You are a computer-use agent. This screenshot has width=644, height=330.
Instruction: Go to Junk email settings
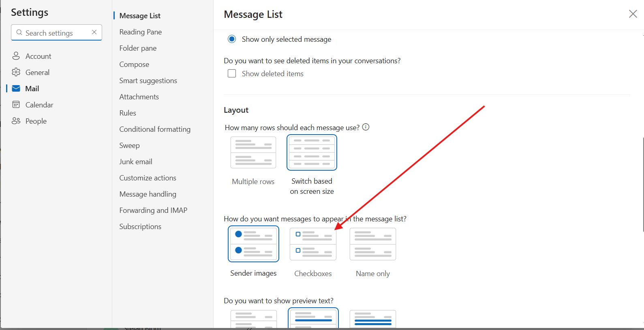tap(136, 161)
